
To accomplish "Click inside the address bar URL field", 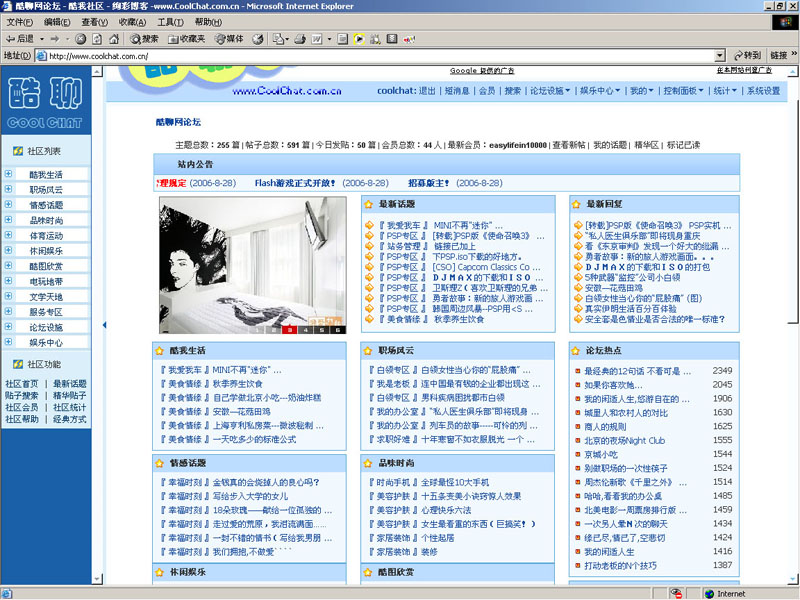I will click(x=380, y=56).
